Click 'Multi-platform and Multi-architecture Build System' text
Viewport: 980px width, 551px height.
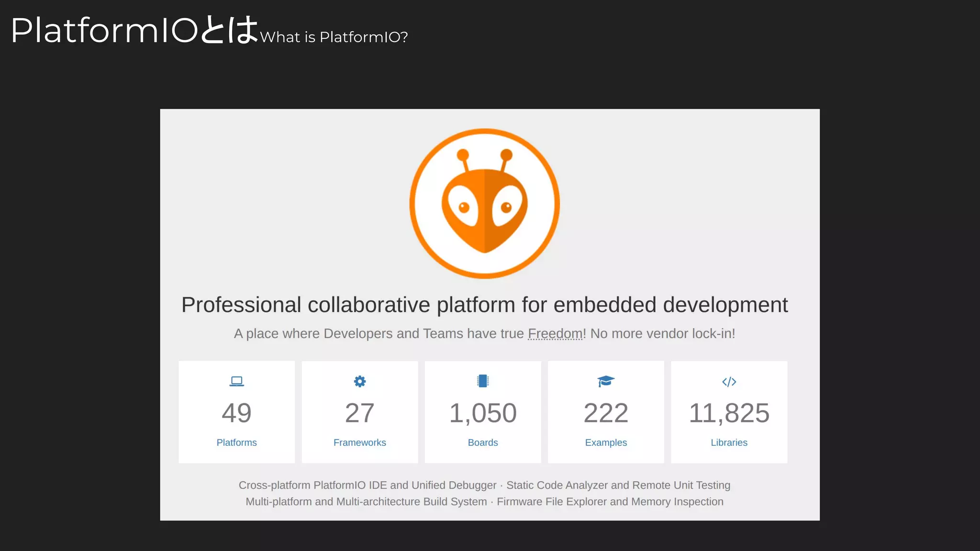(366, 502)
